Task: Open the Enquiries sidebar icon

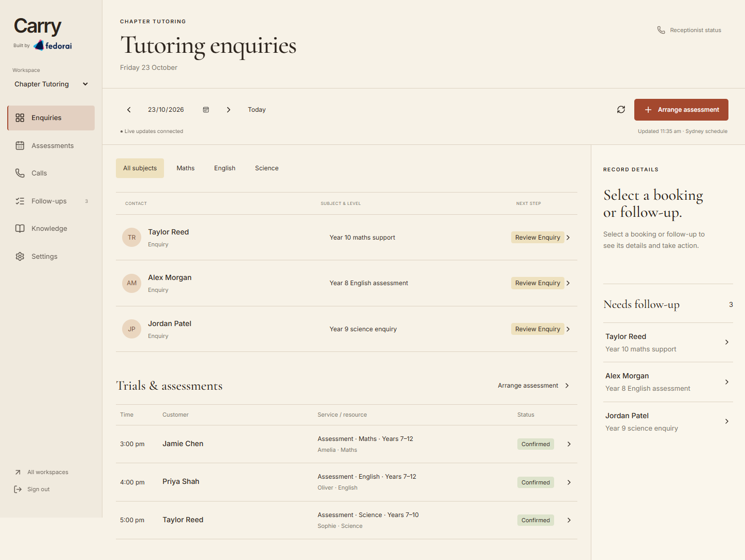Action: [x=20, y=118]
